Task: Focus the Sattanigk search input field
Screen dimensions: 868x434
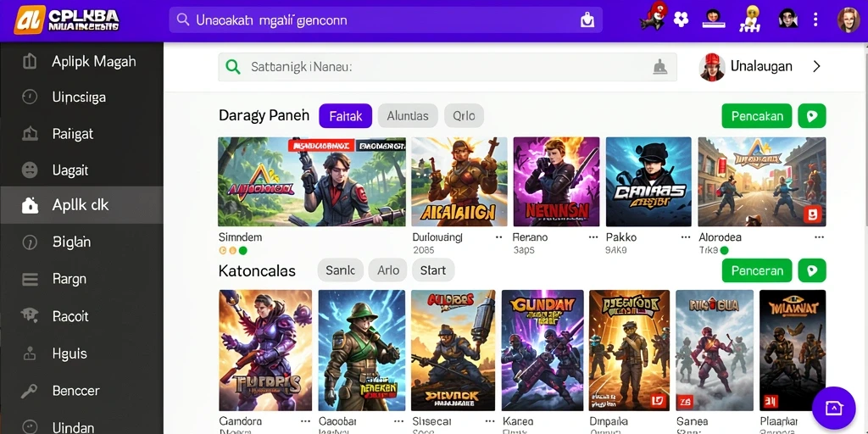Action: (448, 67)
